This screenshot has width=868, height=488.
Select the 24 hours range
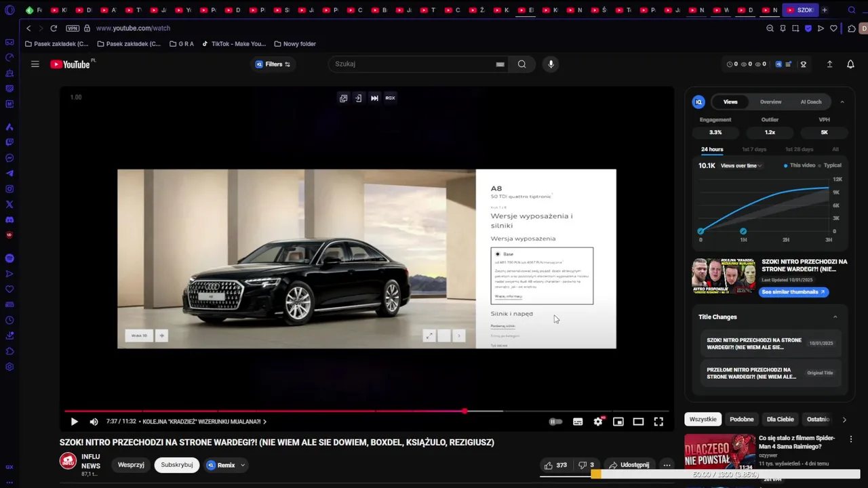pyautogui.click(x=712, y=149)
